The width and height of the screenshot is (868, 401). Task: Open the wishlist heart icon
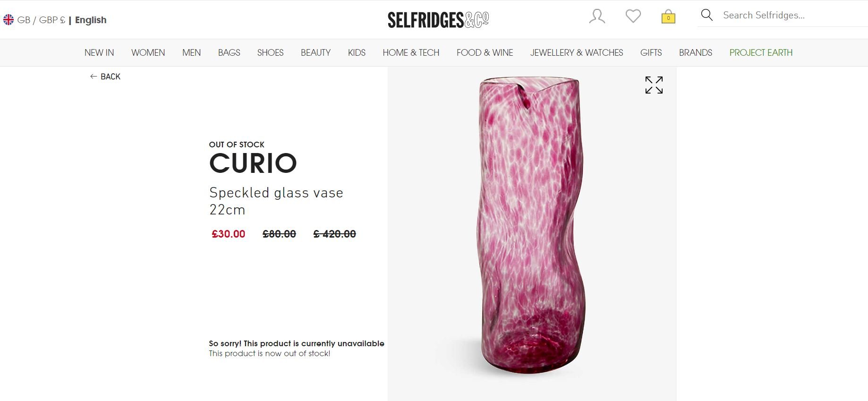pyautogui.click(x=633, y=17)
